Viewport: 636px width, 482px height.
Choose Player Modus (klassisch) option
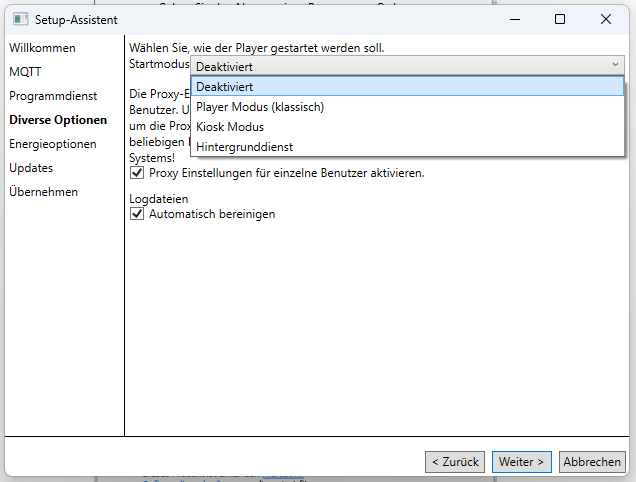pos(407,107)
